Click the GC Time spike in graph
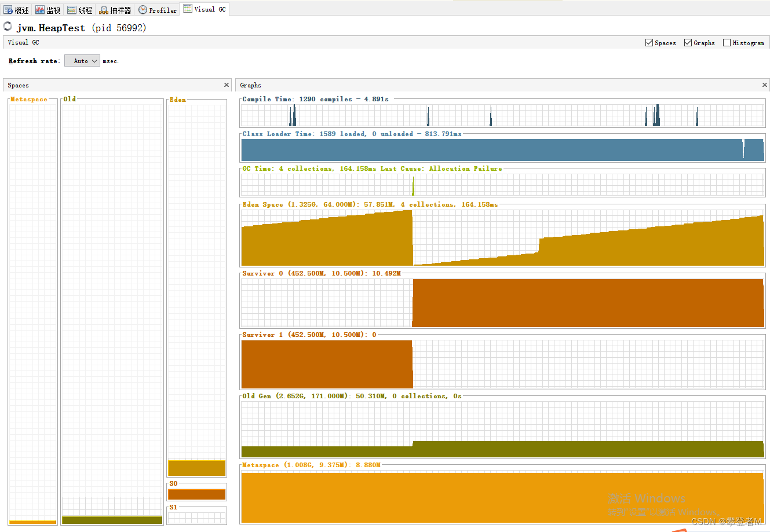Viewport: 770px width, 532px height. 413,188
